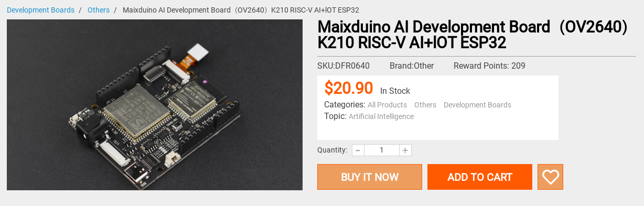Screen dimensions: 644x206
Task: Decrease quantity with the minus button
Action: tap(358, 150)
